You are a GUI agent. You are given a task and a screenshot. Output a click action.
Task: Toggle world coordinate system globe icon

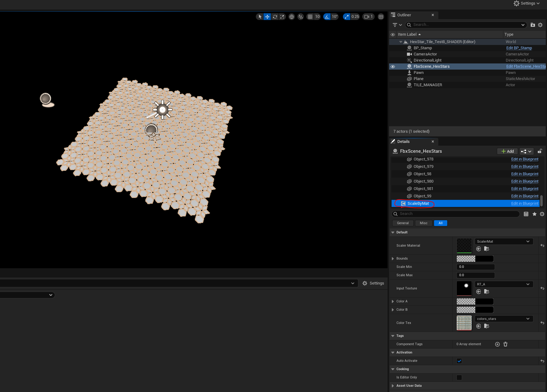(x=292, y=17)
